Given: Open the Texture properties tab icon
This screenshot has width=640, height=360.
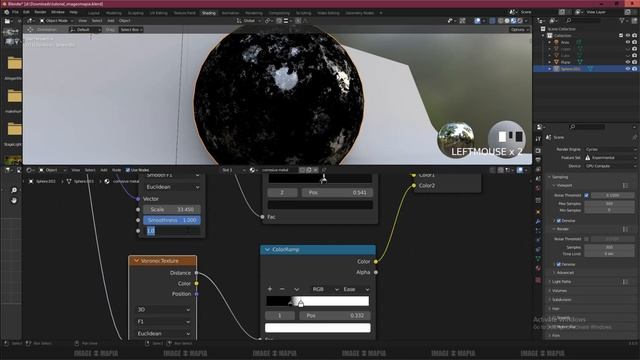Looking at the screenshot, I should (x=538, y=280).
